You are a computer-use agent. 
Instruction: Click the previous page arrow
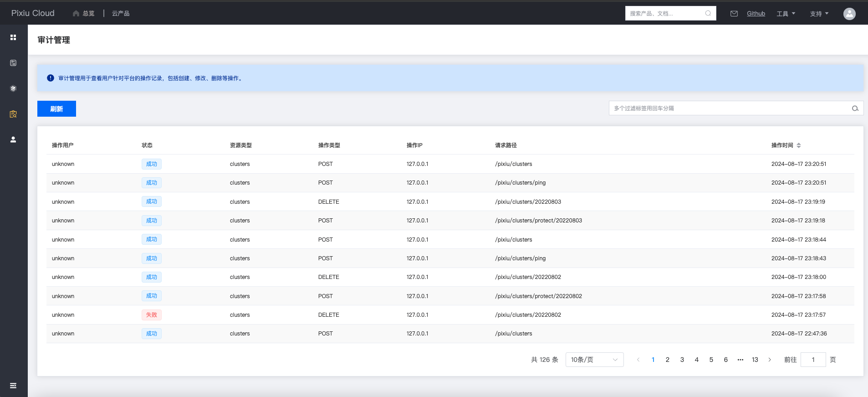click(638, 360)
